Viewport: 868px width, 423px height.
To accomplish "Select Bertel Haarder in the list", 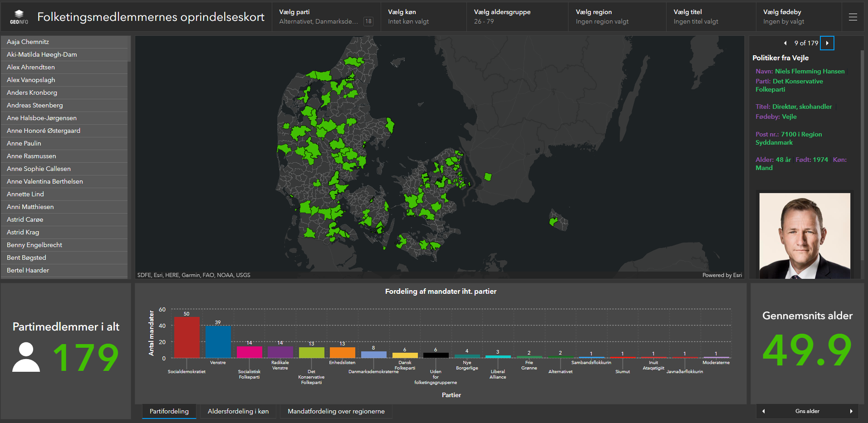I will point(28,270).
